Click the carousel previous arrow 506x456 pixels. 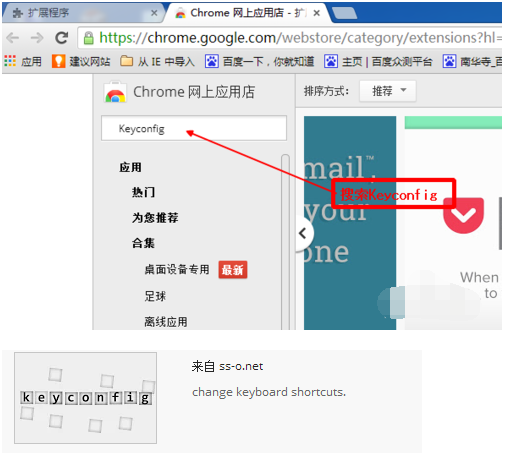point(303,233)
